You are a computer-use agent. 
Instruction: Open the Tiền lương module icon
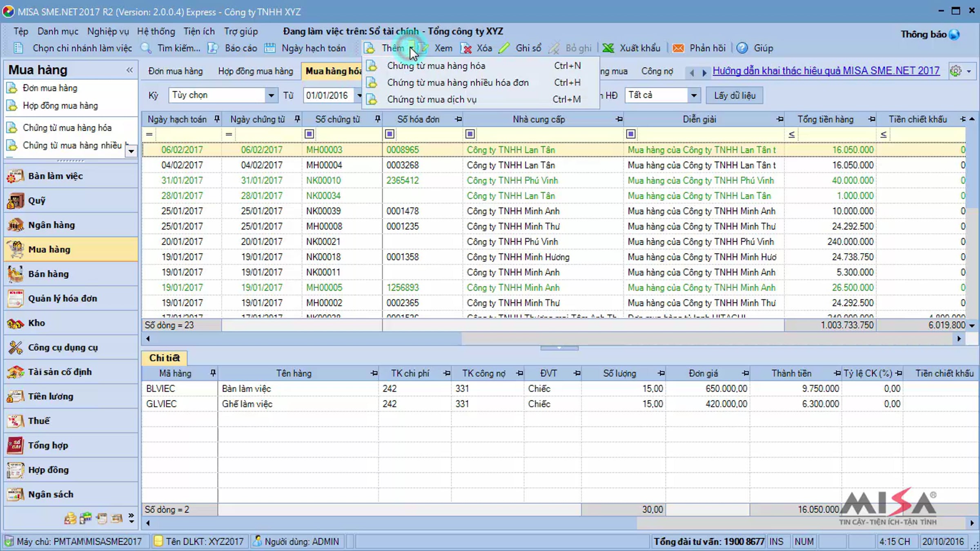click(x=15, y=397)
